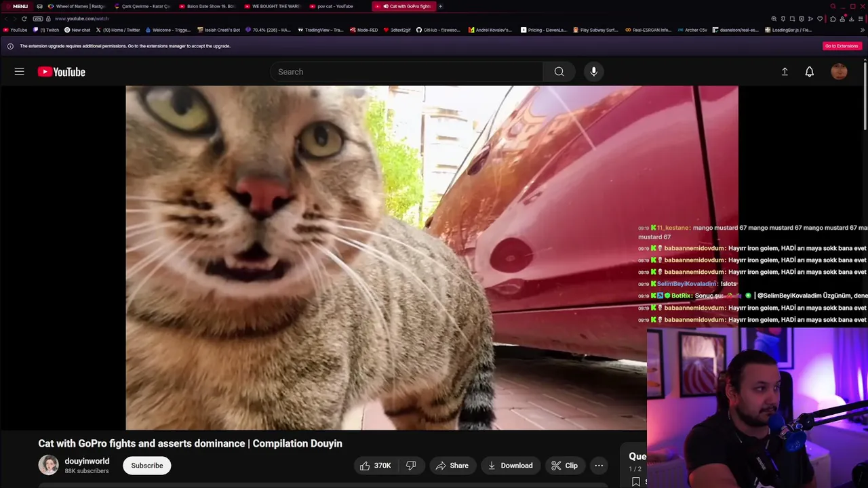Screen dimensions: 868x488
Task: Open the Twitch bookmark
Action: (x=46, y=30)
